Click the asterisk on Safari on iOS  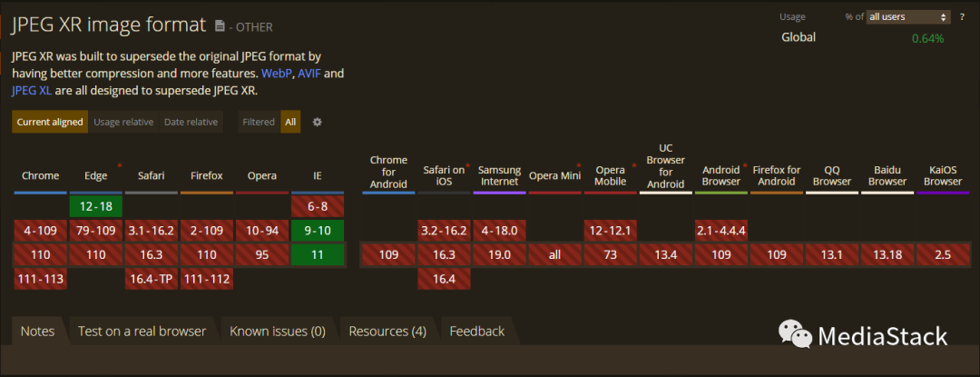point(467,167)
